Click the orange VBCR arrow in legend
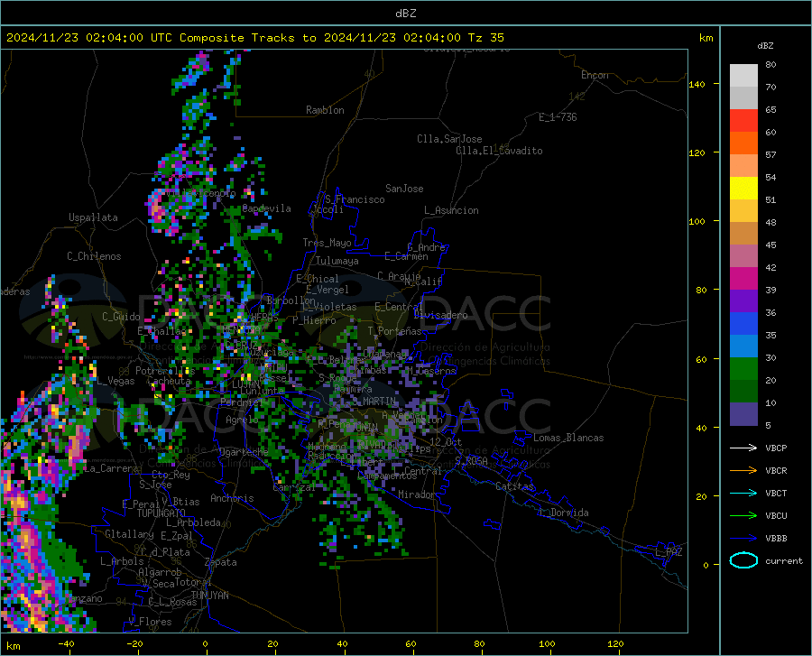Screen dimensions: 812x656 coord(743,471)
